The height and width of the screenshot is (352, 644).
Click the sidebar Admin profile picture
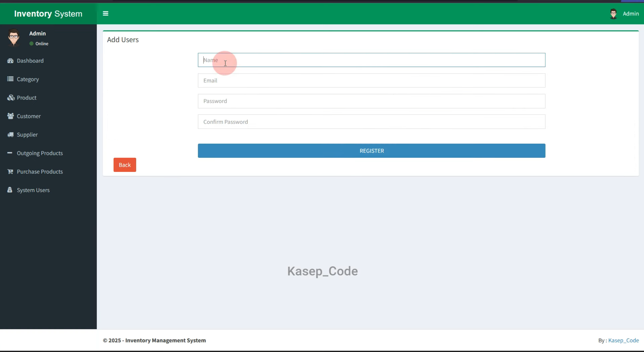14,38
